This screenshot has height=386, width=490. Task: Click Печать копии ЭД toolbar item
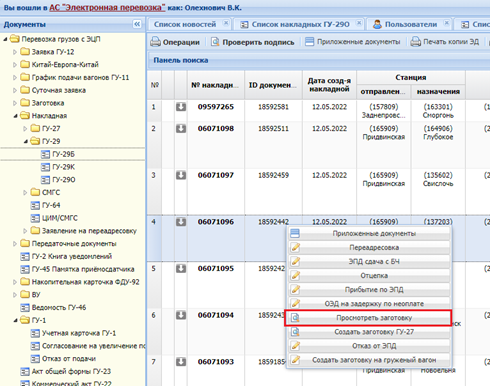pyautogui.click(x=445, y=42)
